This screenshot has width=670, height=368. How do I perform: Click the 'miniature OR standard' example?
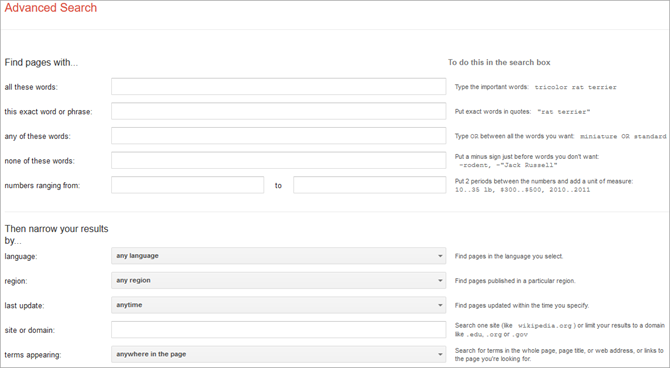tap(623, 136)
